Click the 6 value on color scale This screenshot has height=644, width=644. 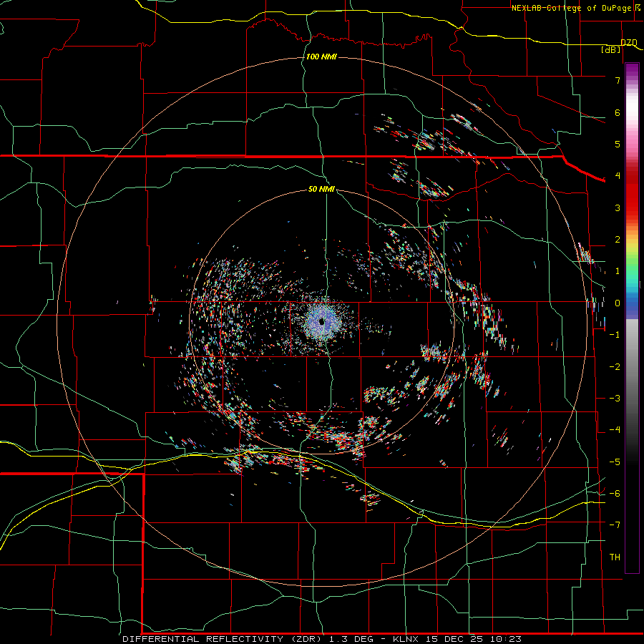point(618,112)
